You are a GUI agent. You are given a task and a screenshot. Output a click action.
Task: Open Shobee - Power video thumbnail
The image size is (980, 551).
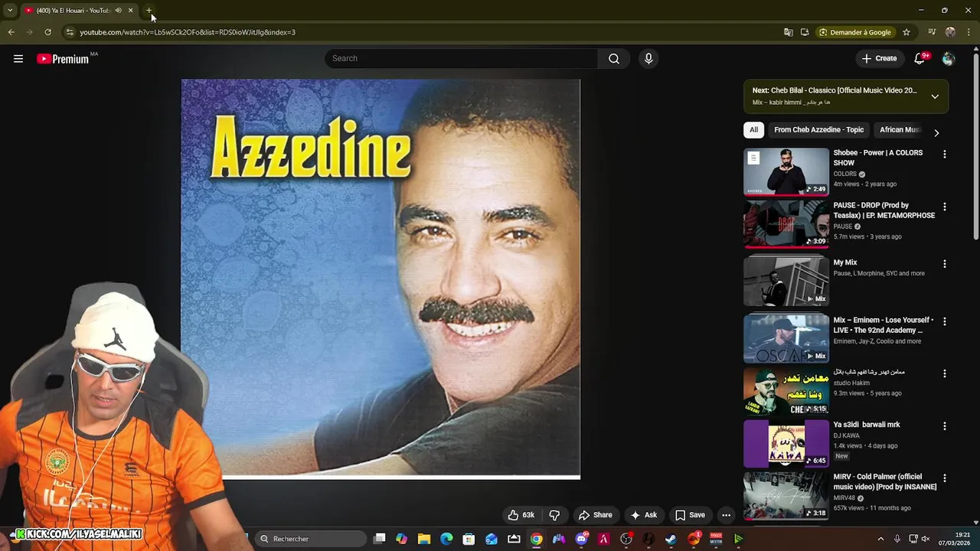pos(786,171)
